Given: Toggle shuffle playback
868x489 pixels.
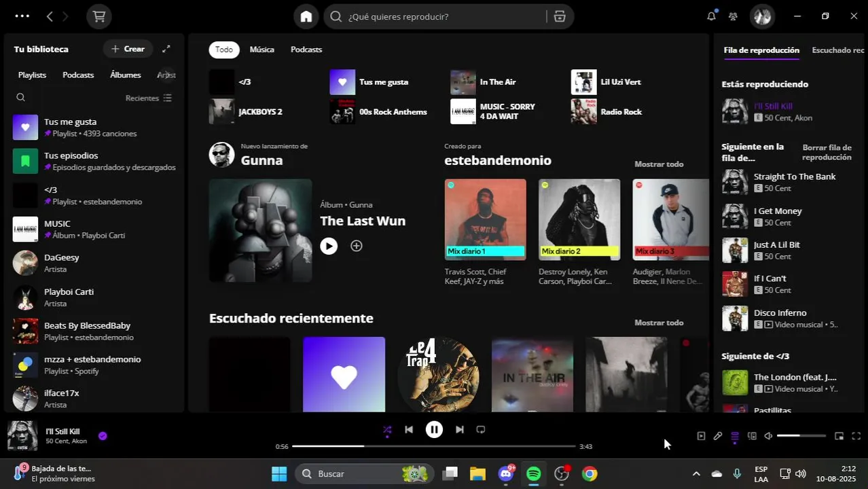Looking at the screenshot, I should (387, 429).
